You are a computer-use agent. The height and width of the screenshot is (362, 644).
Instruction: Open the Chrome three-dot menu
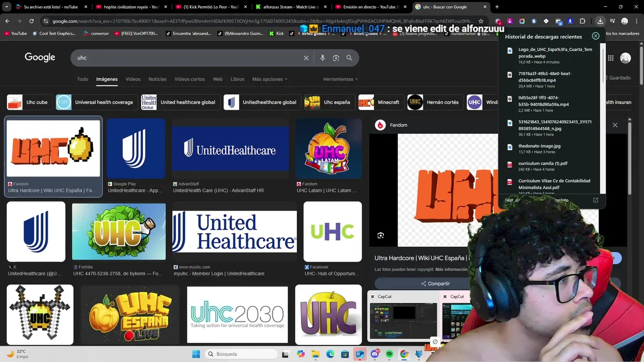[636, 21]
